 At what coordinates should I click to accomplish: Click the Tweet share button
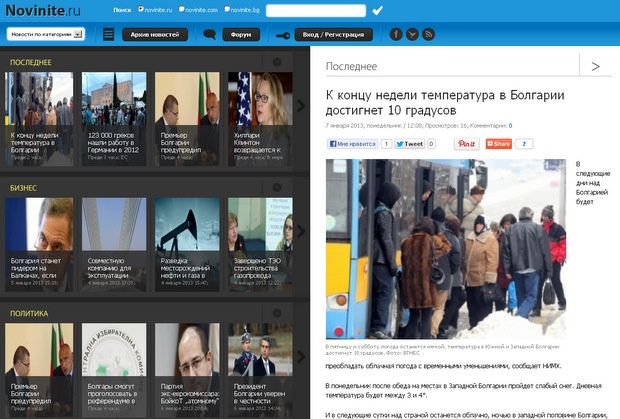[409, 144]
